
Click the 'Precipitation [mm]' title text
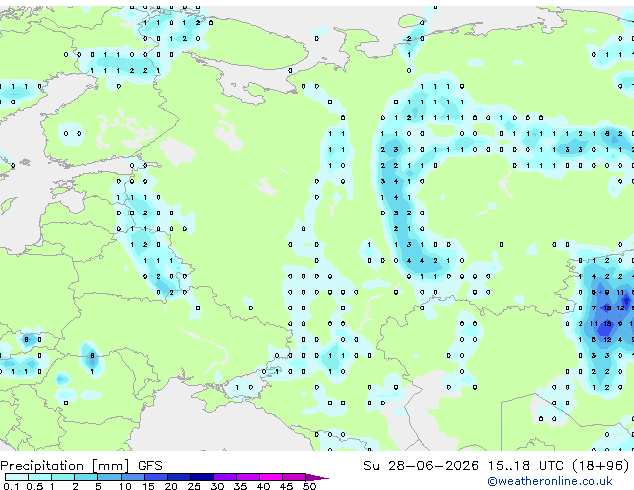click(65, 466)
